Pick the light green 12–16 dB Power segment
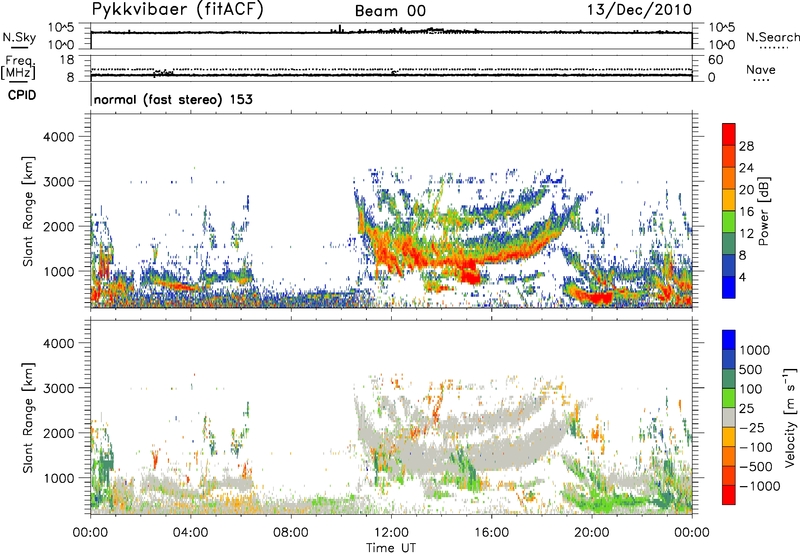800x554 pixels. (x=729, y=221)
